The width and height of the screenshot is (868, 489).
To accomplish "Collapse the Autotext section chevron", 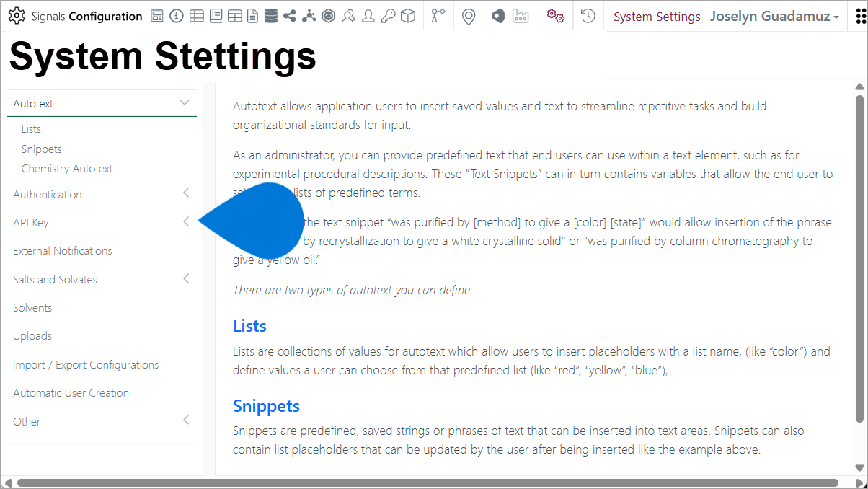I will (x=185, y=103).
